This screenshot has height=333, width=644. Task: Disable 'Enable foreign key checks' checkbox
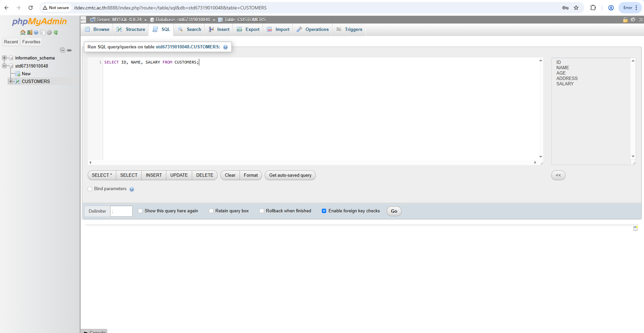(324, 211)
